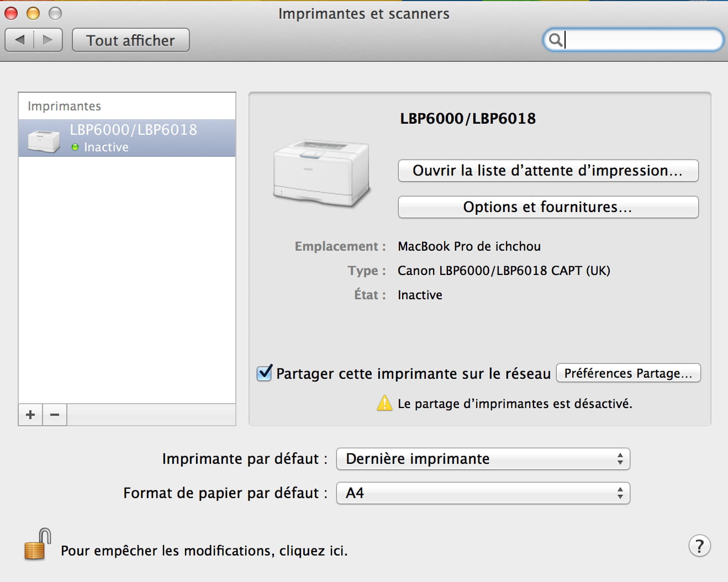Uncheck Partager cette imprimante sur le réseau

(x=265, y=373)
